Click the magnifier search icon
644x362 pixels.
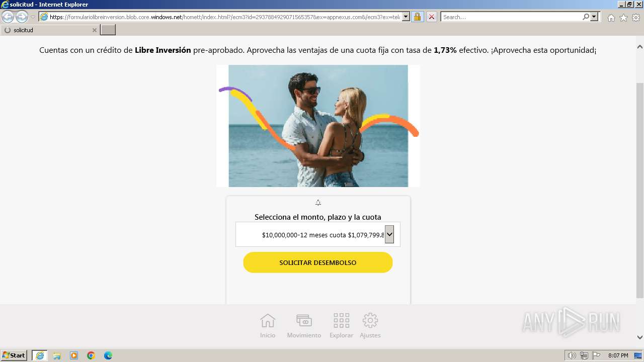tap(586, 17)
